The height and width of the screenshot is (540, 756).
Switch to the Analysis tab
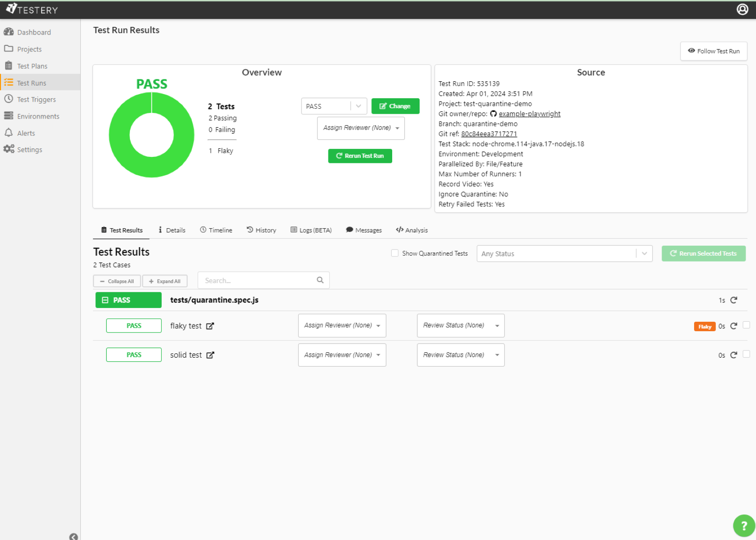pos(412,230)
